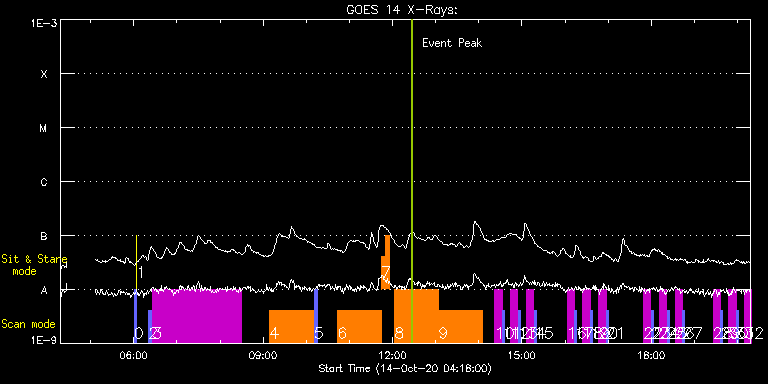Select the magenta raster bar numbered 10
This screenshot has width=768, height=384.
click(x=498, y=316)
